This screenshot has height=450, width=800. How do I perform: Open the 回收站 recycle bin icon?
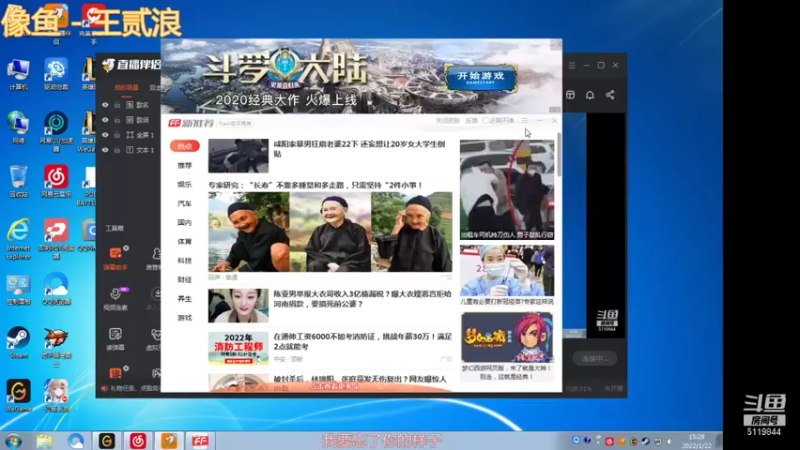coord(18,182)
